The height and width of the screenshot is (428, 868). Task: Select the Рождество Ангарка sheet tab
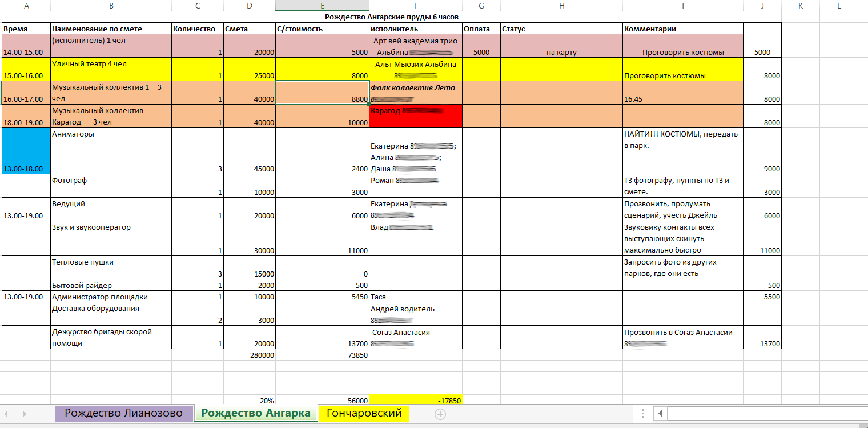[x=255, y=413]
